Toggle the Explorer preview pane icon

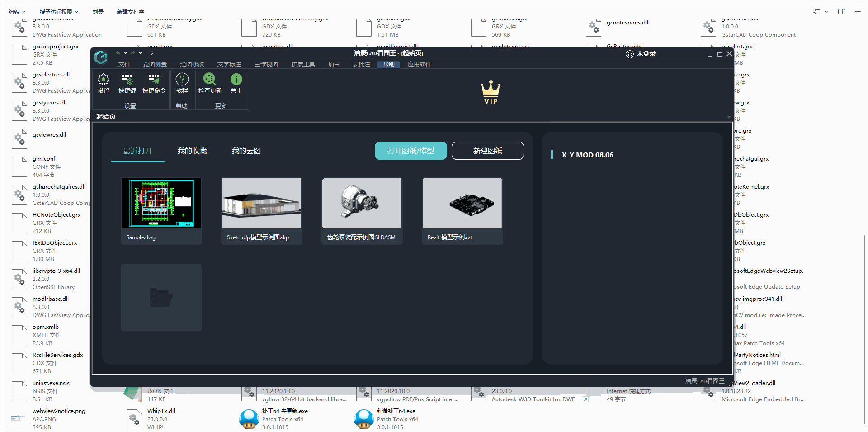[x=842, y=12]
